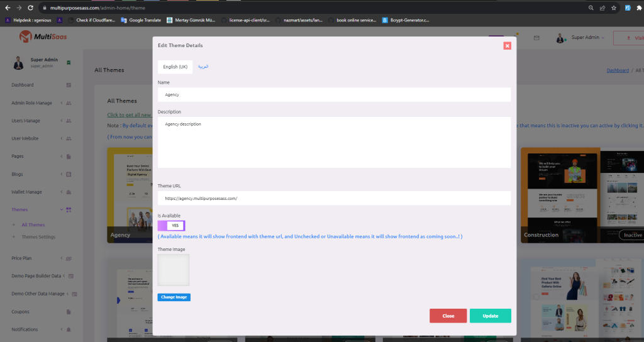Click the Blogs icon in the sidebar
Screen dimensions: 644x342
tap(69, 174)
